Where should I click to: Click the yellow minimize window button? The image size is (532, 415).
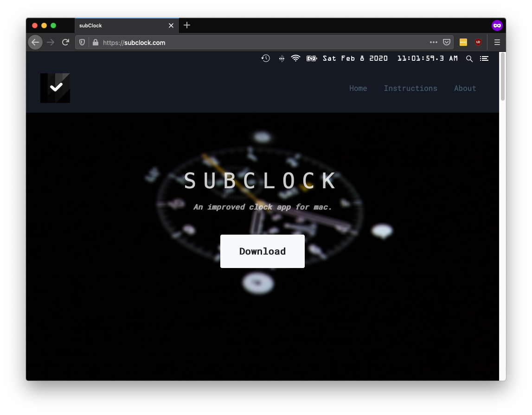coord(44,26)
